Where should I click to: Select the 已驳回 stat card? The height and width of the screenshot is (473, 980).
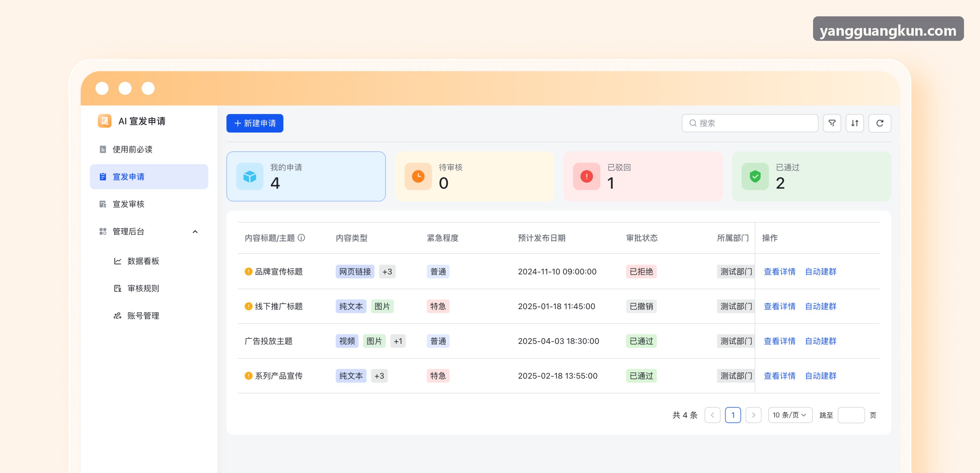coord(643,176)
